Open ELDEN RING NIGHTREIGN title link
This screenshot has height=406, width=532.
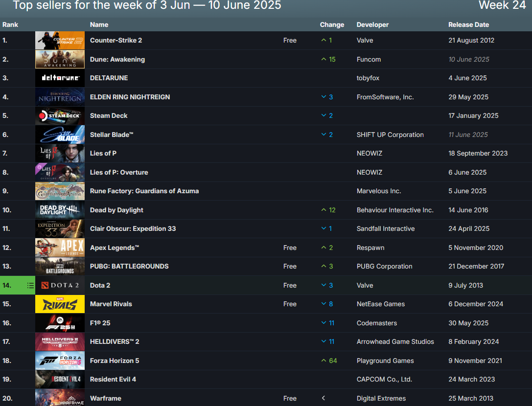point(130,97)
